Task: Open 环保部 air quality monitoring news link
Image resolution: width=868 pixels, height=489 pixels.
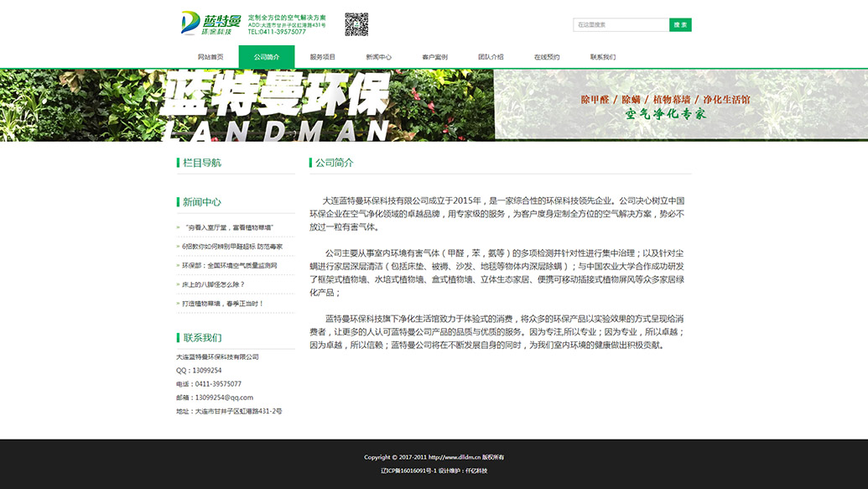Action: 229,266
